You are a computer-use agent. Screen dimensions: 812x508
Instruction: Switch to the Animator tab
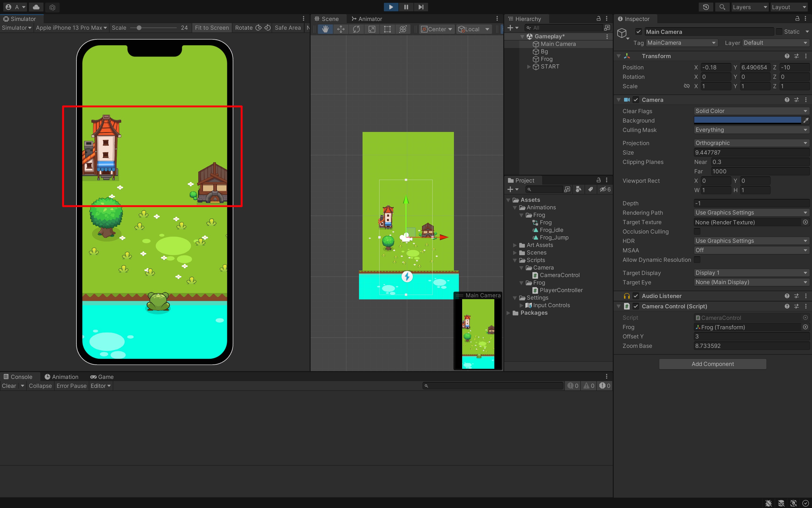point(367,19)
